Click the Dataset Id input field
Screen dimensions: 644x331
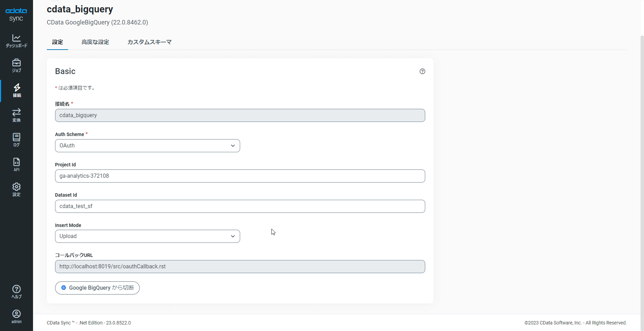[x=240, y=206]
